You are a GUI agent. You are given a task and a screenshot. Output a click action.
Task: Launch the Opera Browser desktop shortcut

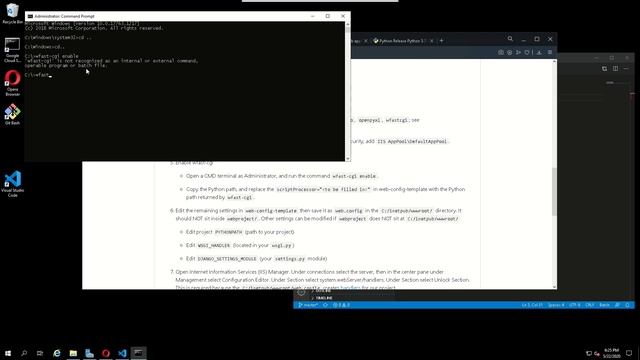coord(12,83)
